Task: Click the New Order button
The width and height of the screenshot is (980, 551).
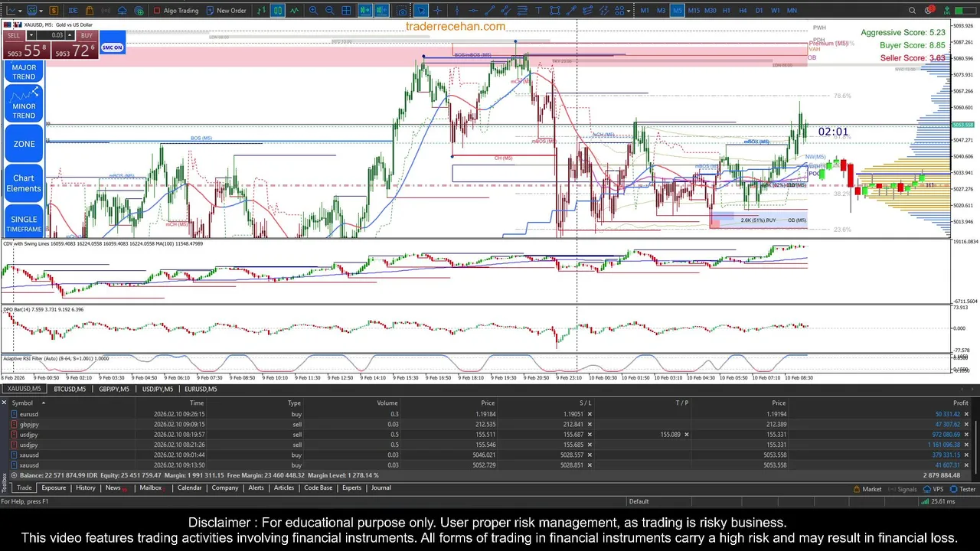Action: [226, 11]
